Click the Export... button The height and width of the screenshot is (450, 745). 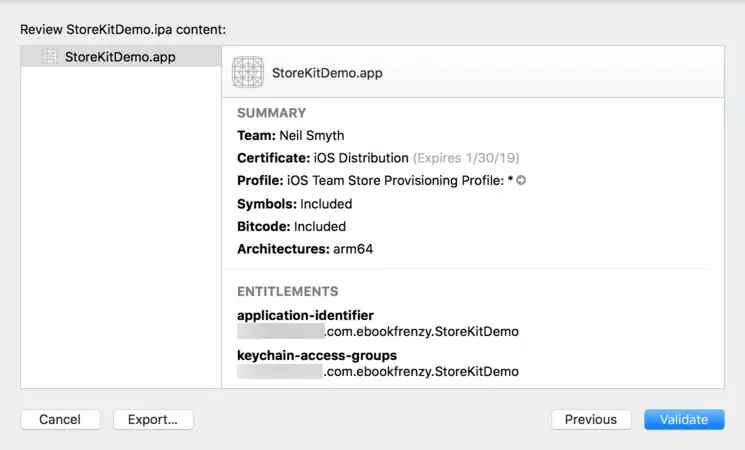pos(153,420)
